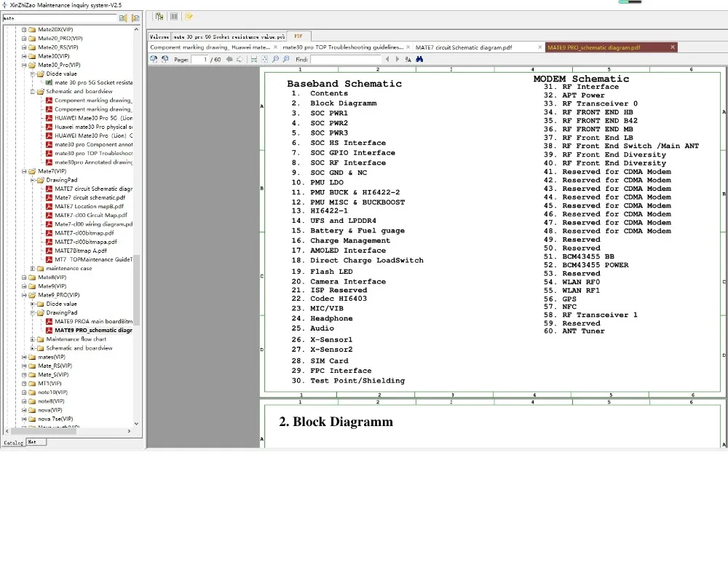Switch to the PDF tab
728x587 pixels.
point(298,36)
